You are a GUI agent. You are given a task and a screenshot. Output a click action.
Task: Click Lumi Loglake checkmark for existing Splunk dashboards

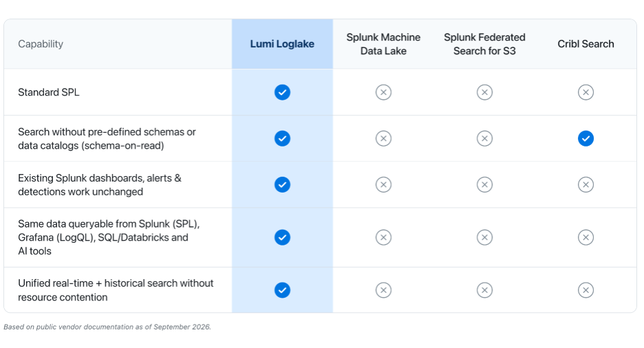282,185
